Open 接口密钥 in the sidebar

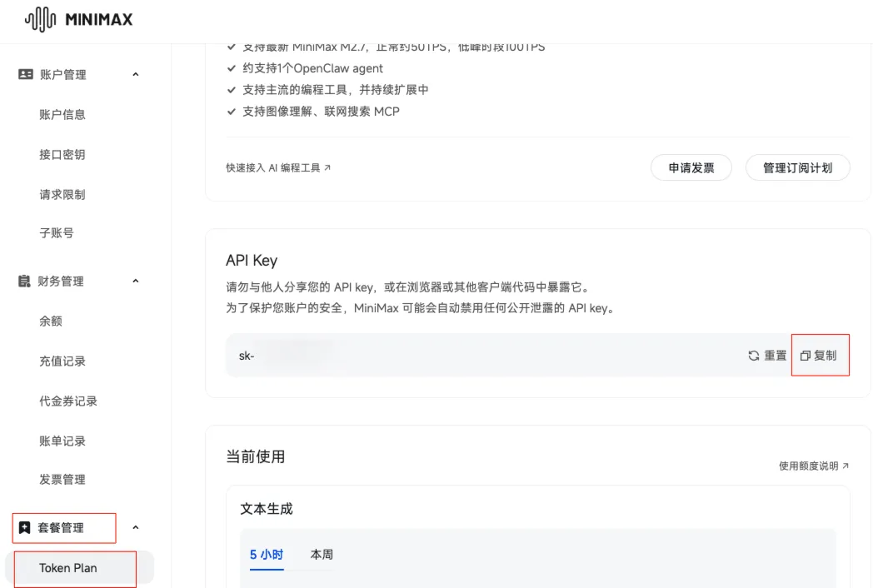[x=62, y=155]
